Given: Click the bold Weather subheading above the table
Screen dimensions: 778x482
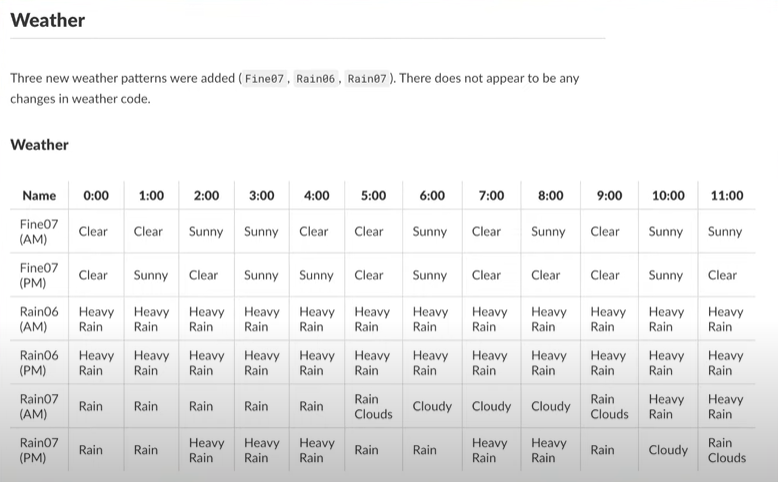Looking at the screenshot, I should coord(39,145).
